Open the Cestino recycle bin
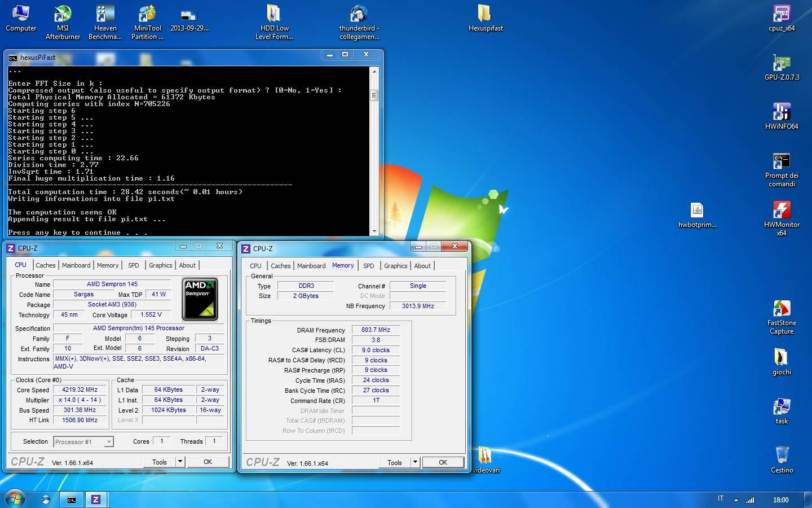The image size is (812, 508). click(782, 461)
